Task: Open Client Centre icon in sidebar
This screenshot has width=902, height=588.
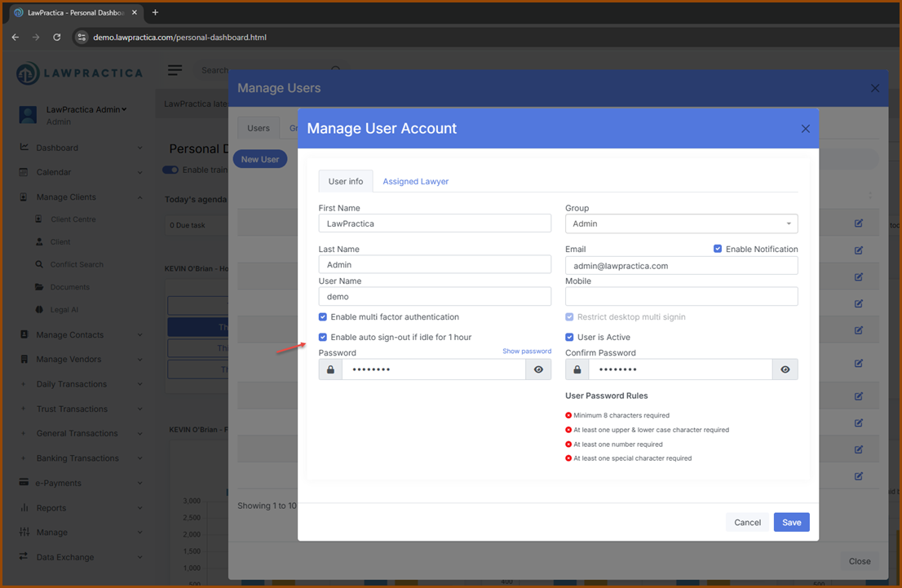Action: 38,219
